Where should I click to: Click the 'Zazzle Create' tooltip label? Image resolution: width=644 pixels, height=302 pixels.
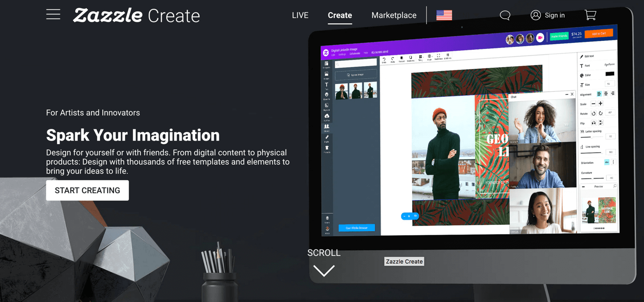click(404, 262)
